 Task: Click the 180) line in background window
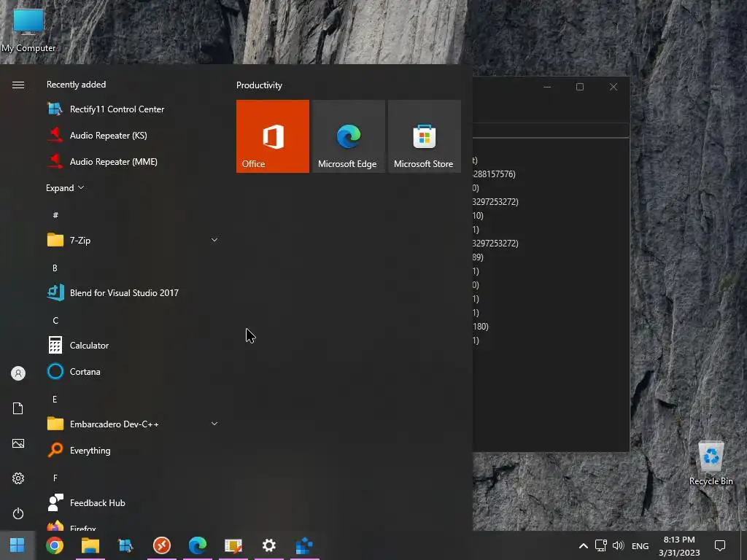pyautogui.click(x=481, y=326)
